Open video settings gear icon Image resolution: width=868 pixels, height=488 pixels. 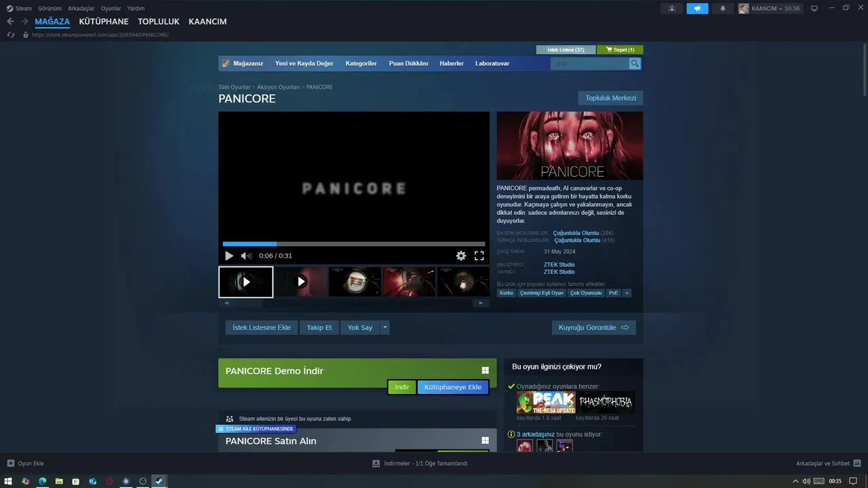(461, 256)
